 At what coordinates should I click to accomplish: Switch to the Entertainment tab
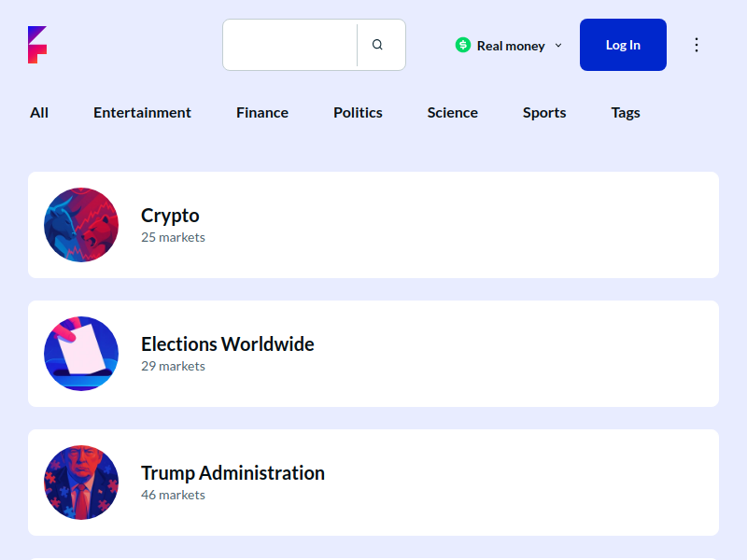(x=142, y=113)
